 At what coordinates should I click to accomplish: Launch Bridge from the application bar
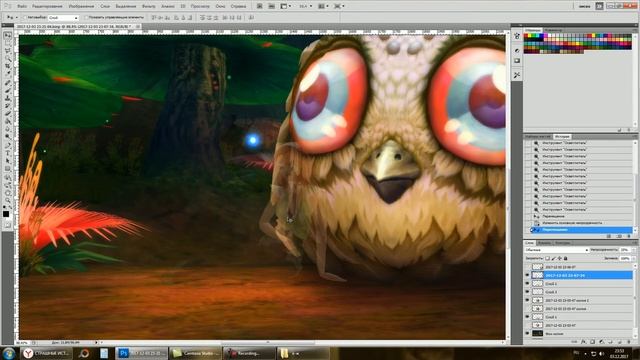tap(260, 6)
